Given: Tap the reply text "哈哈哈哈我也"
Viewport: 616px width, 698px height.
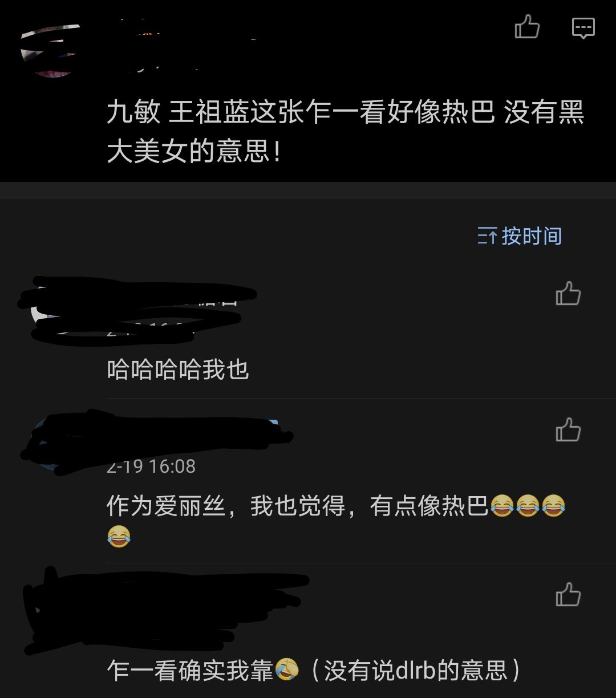Looking at the screenshot, I should click(178, 370).
